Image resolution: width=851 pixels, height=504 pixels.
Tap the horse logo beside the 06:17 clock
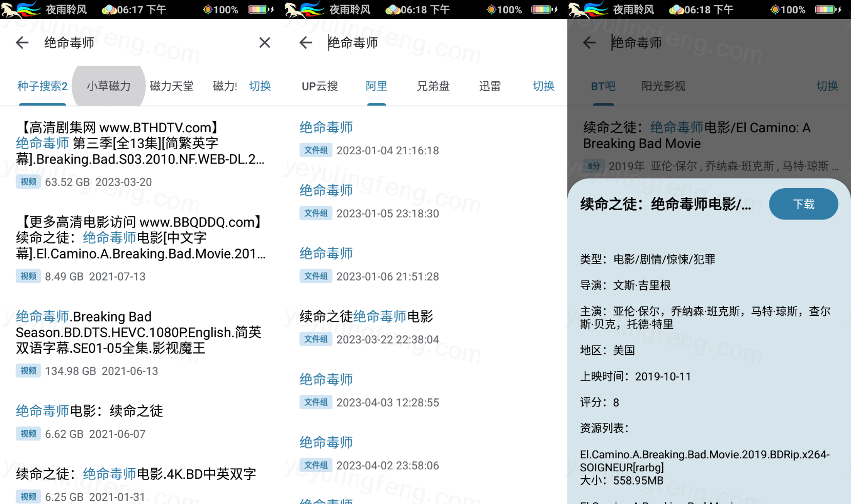[21, 9]
